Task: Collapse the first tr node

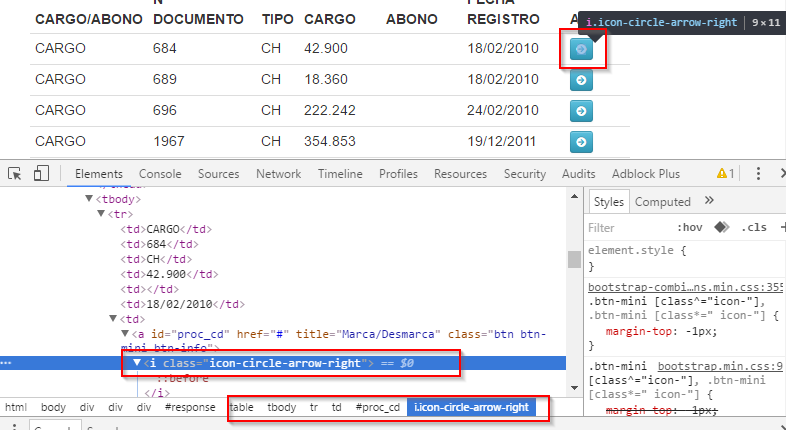Action: [101, 214]
